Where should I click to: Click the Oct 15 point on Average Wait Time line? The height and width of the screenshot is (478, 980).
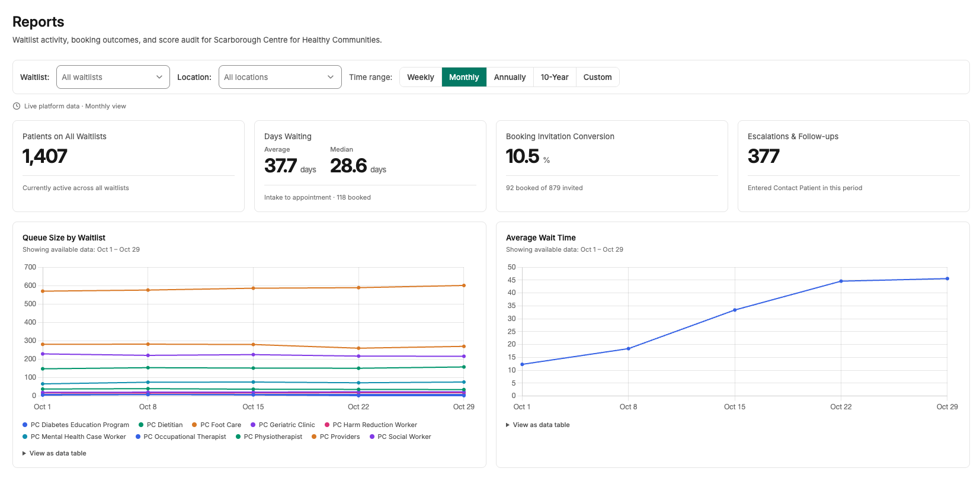pos(735,310)
